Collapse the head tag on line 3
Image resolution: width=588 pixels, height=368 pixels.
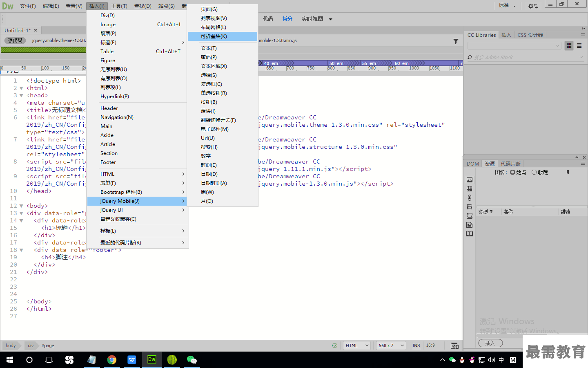pyautogui.click(x=21, y=95)
